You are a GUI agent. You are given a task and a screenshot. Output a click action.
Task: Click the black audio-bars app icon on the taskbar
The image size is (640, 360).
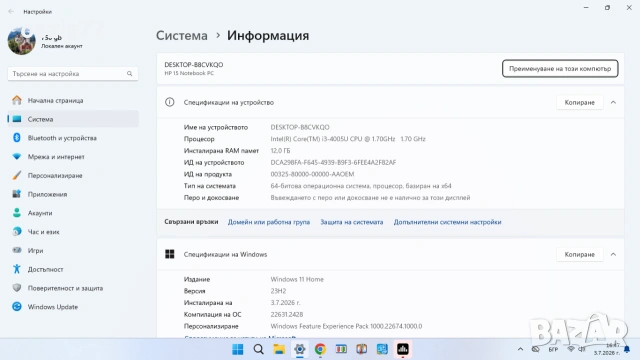point(403,349)
